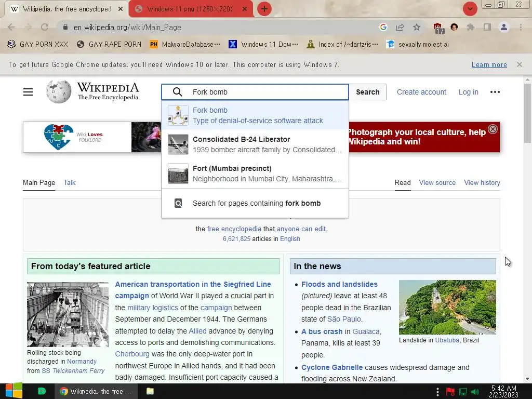Click the magnifier icon in search box

178,92
